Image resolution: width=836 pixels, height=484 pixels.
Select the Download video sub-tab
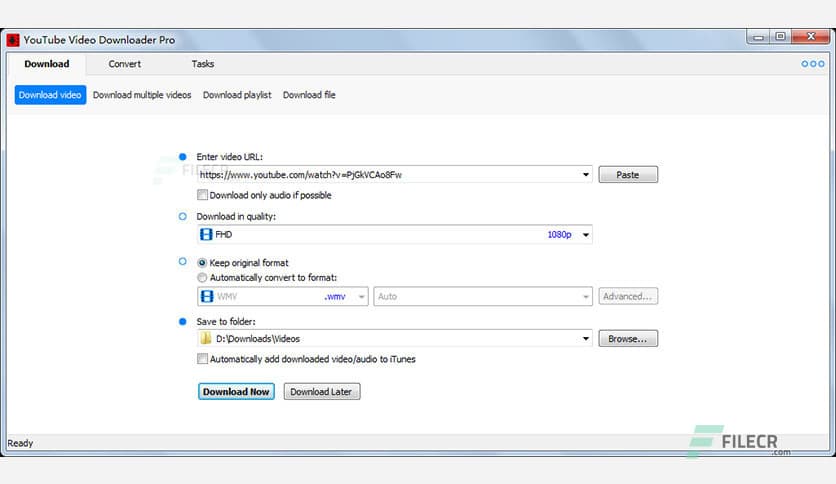click(x=50, y=95)
